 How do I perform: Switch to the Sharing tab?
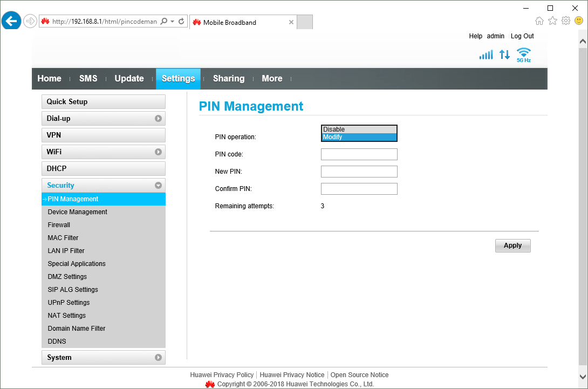click(228, 79)
